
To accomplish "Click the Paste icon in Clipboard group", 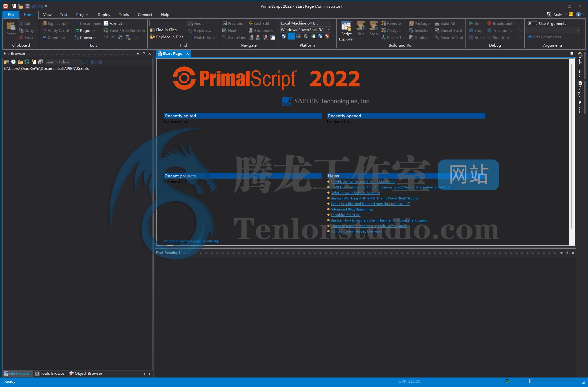I will point(11,26).
